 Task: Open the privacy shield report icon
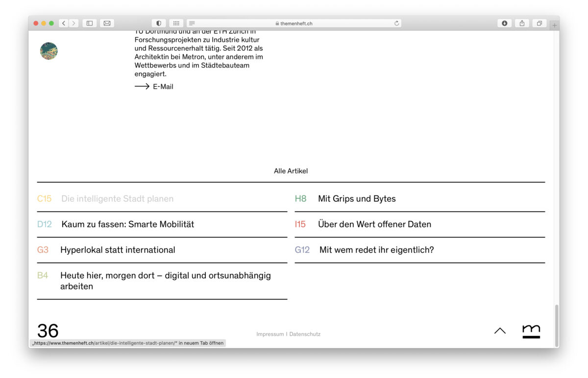(158, 23)
